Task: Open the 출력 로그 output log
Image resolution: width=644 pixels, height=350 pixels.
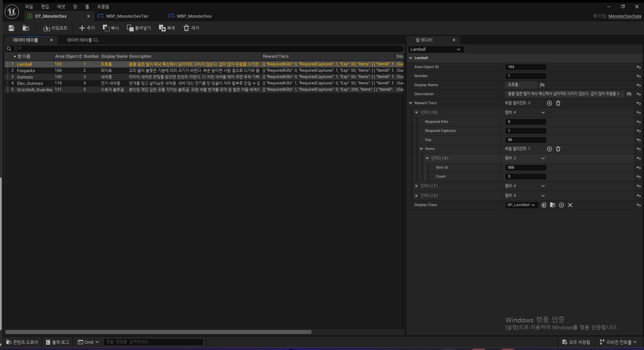Action: 57,342
